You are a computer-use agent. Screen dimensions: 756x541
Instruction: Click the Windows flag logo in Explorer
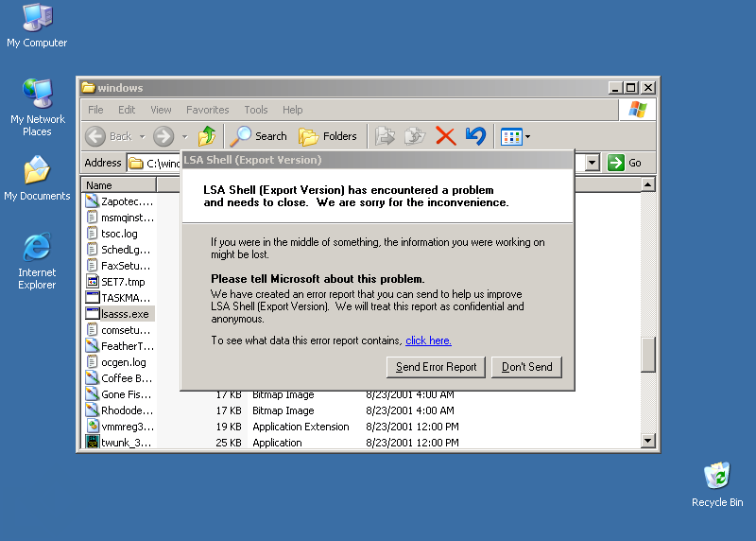637,110
